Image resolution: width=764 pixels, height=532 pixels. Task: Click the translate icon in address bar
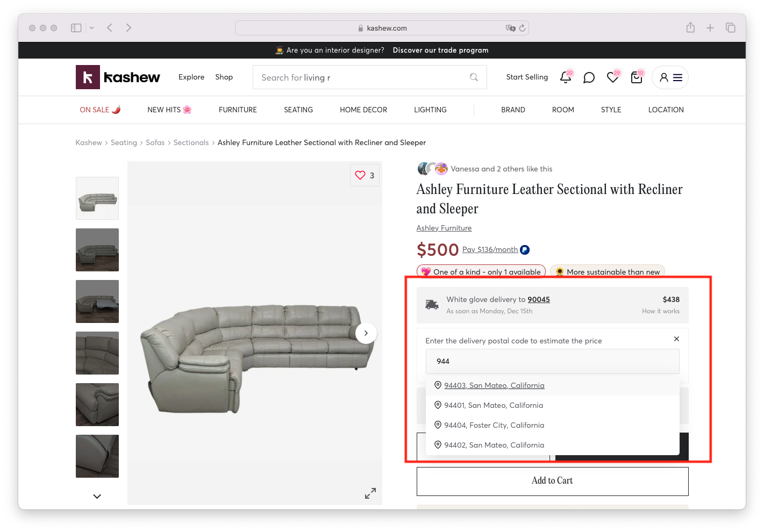[x=510, y=28]
